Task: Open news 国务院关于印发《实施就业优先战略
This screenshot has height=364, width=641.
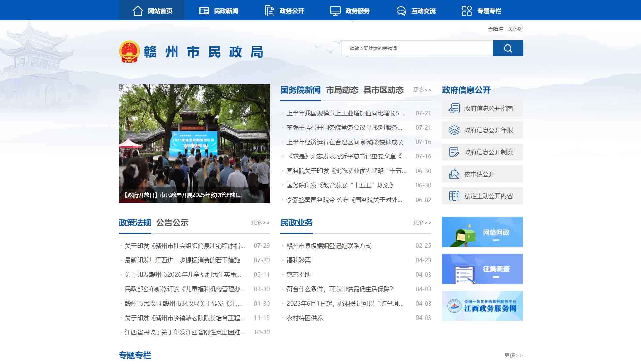Action: tap(346, 171)
